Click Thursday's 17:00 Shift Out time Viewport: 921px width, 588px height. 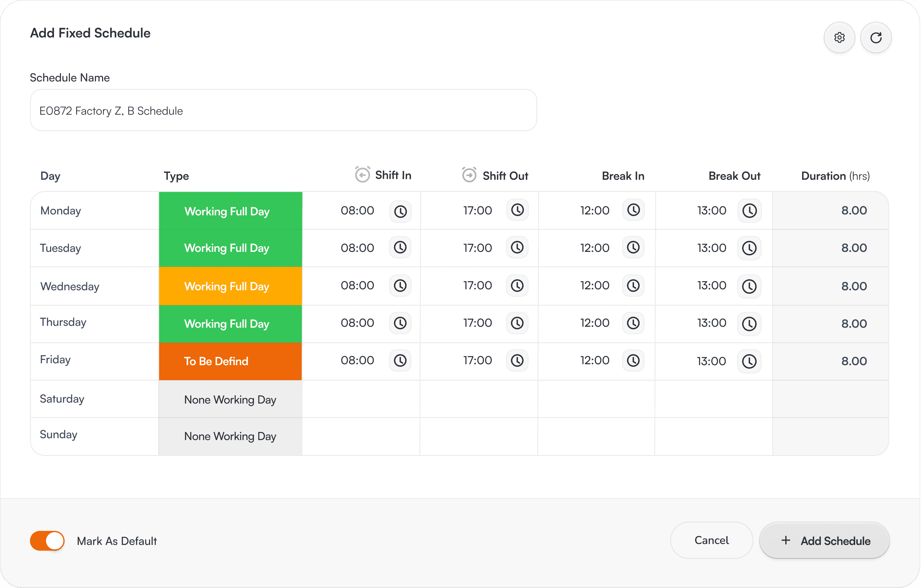tap(477, 323)
